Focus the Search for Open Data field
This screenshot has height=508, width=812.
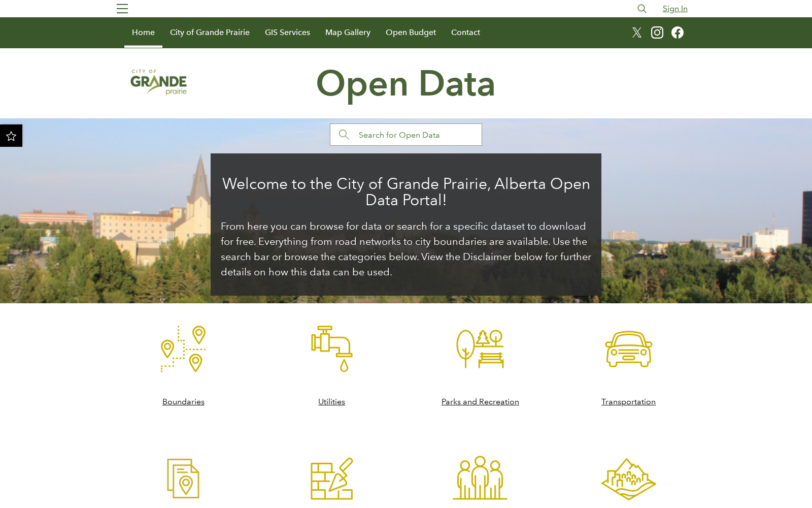tap(406, 135)
